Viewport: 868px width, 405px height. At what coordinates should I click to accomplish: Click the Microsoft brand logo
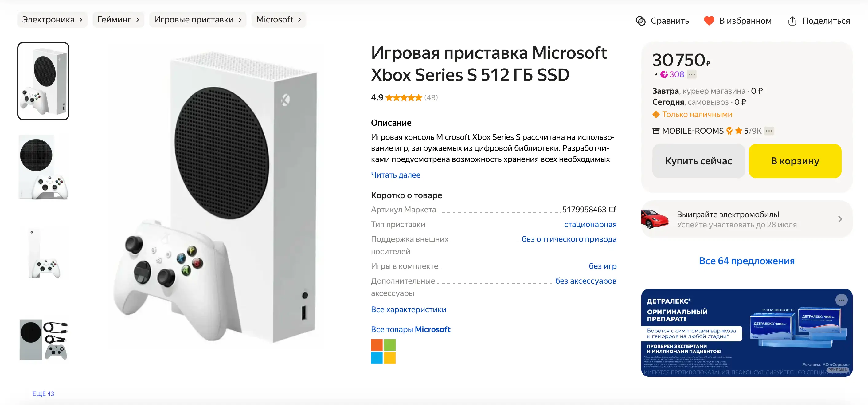tap(383, 352)
